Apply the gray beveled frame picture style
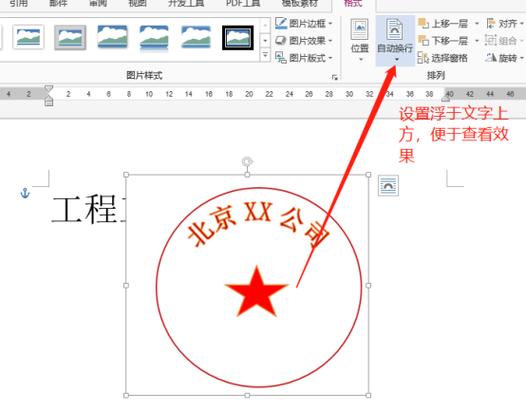Image resolution: width=526 pixels, height=410 pixels. (x=70, y=37)
